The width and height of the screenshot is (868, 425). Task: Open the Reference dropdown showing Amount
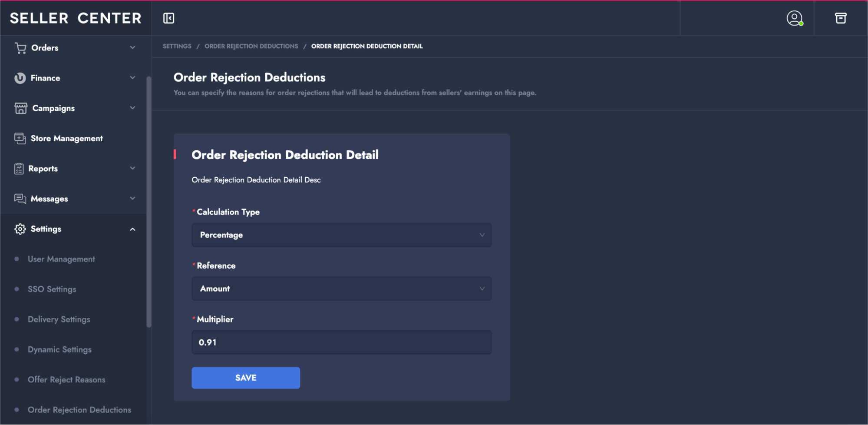click(x=341, y=289)
